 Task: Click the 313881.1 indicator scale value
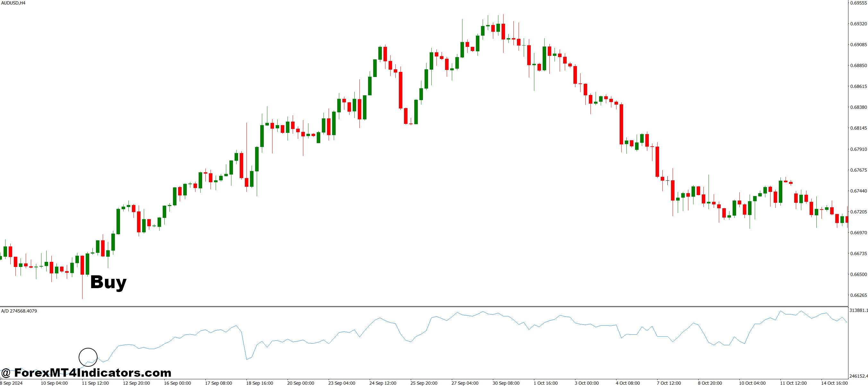pyautogui.click(x=858, y=311)
